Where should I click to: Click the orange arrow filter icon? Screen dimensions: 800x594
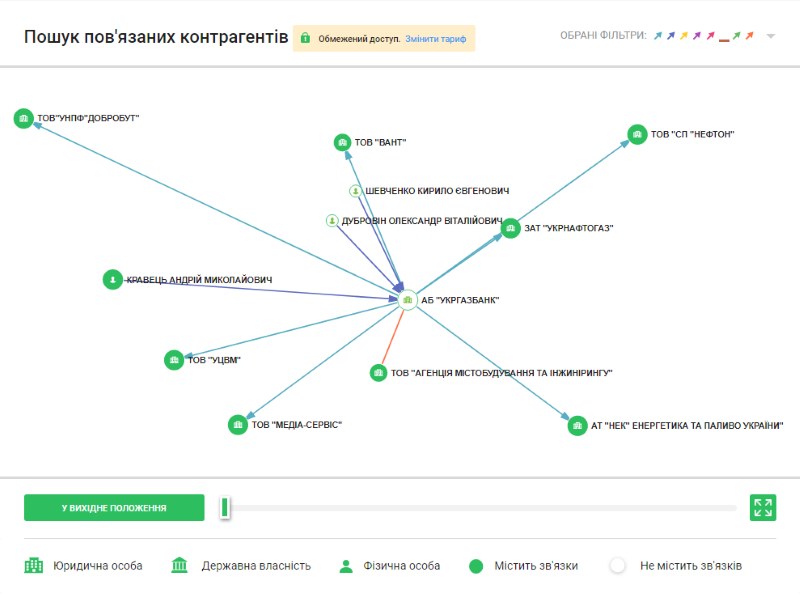click(749, 36)
